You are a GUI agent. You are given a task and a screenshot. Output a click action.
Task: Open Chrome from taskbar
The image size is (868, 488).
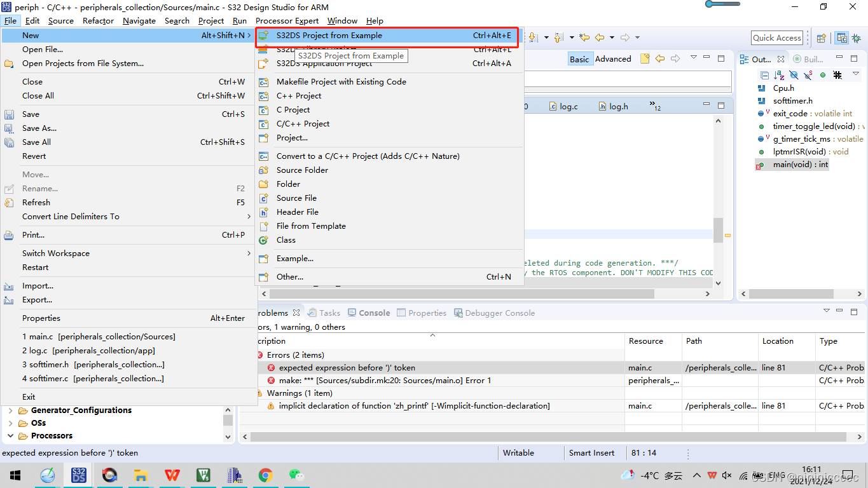coord(266,475)
